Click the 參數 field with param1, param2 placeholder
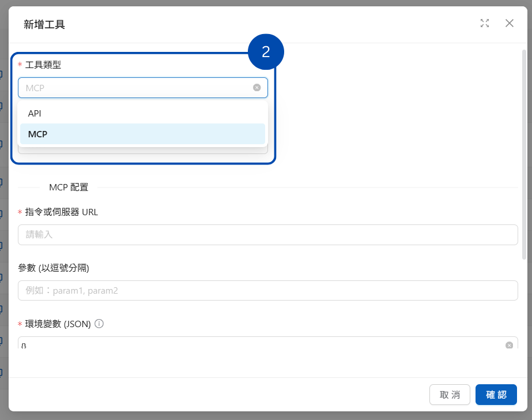Image resolution: width=532 pixels, height=420 pixels. click(267, 291)
